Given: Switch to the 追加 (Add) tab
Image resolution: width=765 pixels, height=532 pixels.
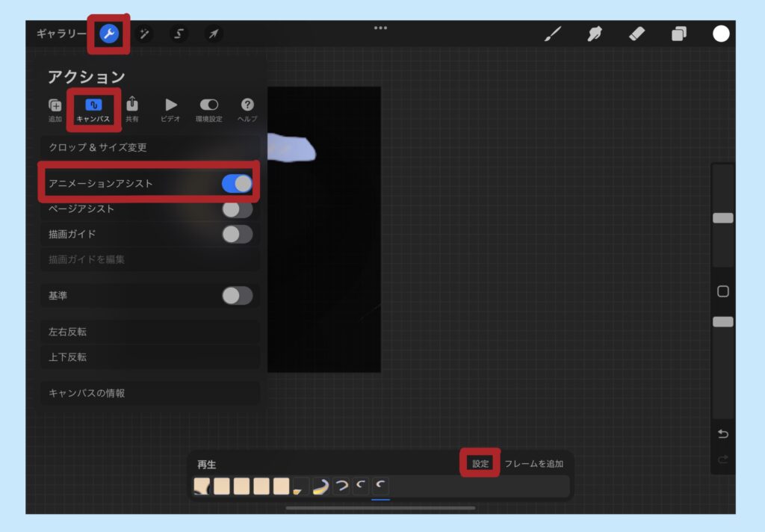Looking at the screenshot, I should click(x=55, y=110).
